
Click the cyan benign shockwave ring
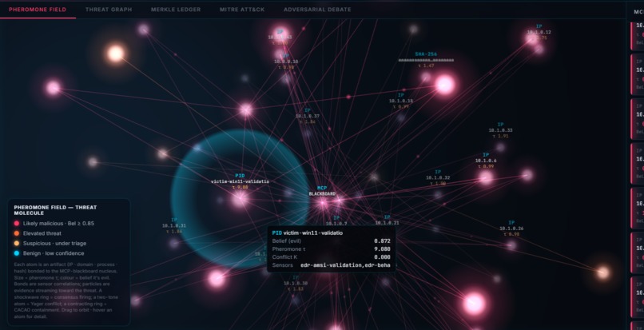pyautogui.click(x=241, y=199)
